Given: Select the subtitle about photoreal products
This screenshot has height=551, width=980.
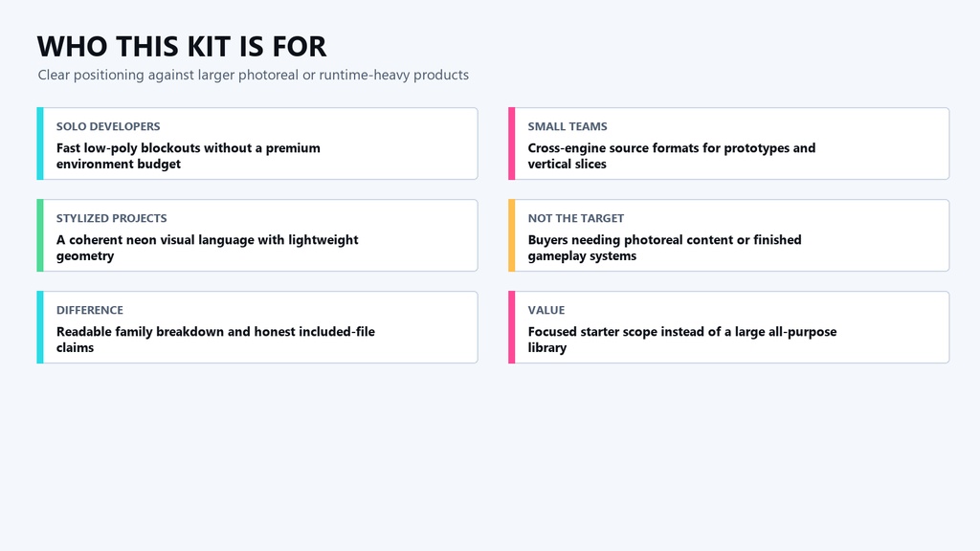Looking at the screenshot, I should coord(253,75).
